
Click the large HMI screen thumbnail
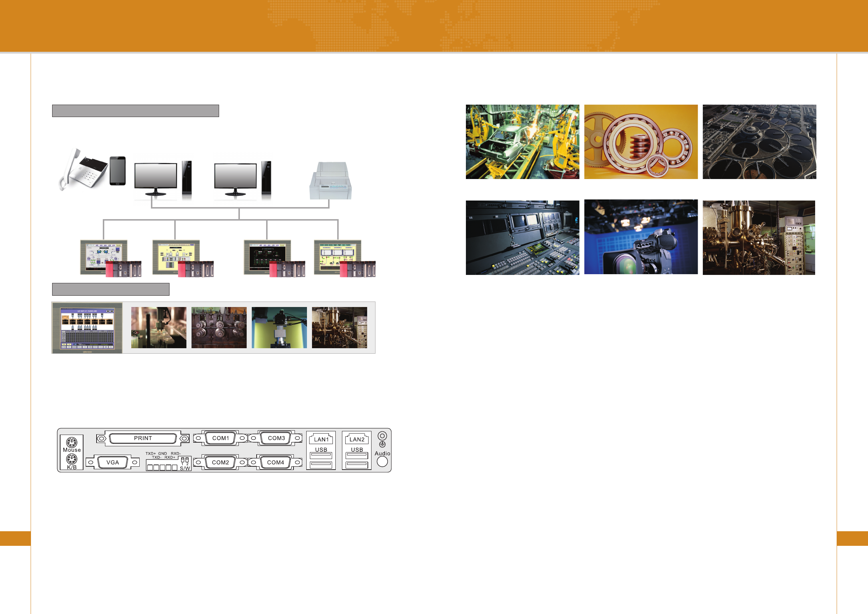coord(87,328)
